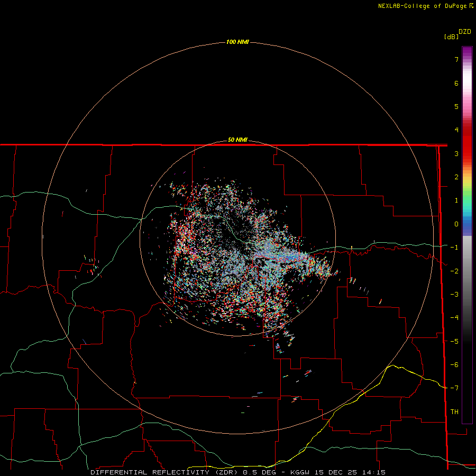Click the -2 value on the color scale
Image resolution: width=476 pixels, height=476 pixels.
point(454,271)
